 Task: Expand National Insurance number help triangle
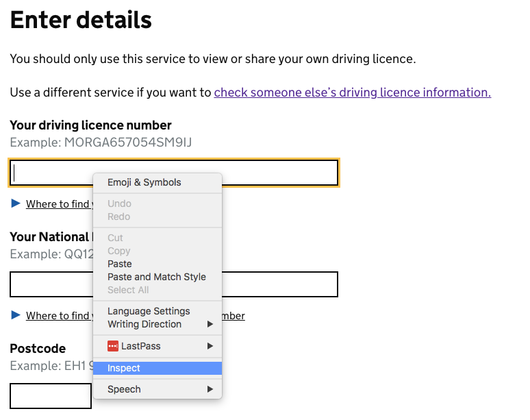[x=16, y=315]
